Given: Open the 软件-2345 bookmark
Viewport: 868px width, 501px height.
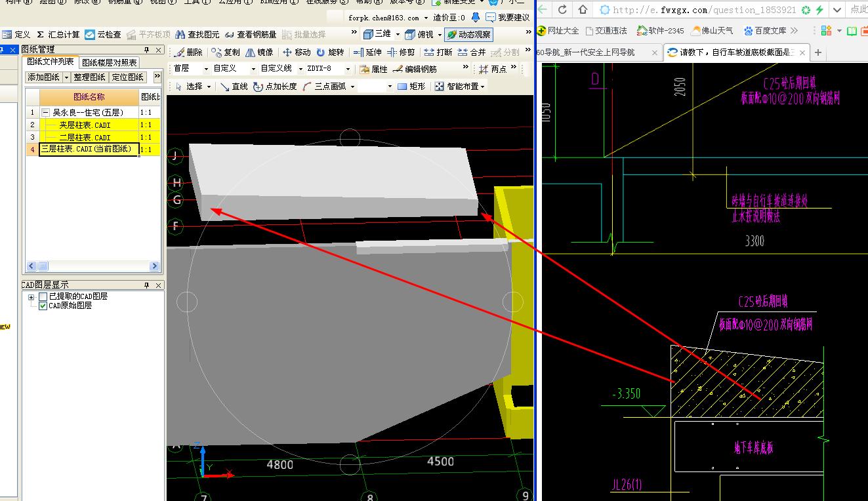Looking at the screenshot, I should coord(660,31).
